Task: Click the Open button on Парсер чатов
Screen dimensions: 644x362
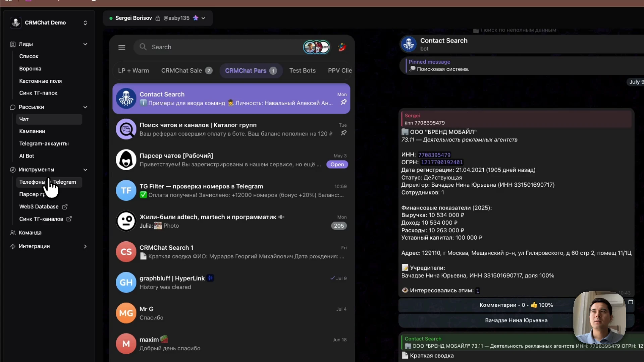Action: tap(337, 165)
